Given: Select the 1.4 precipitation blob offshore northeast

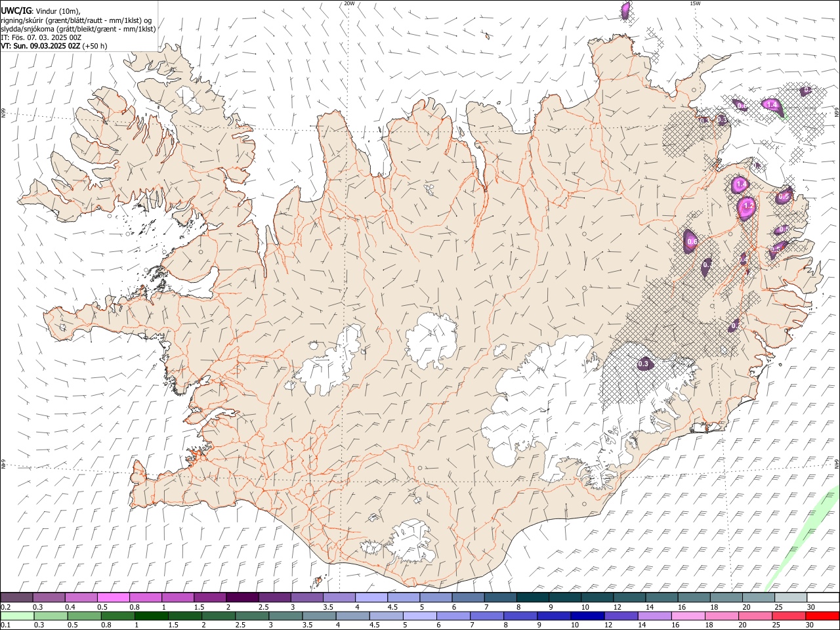Looking at the screenshot, I should 772,105.
